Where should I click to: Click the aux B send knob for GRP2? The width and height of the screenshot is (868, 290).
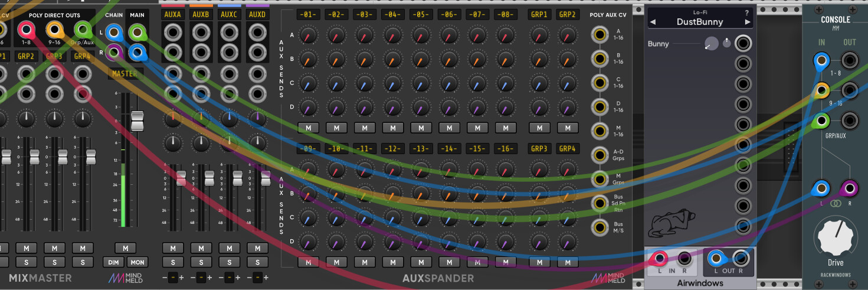click(x=567, y=61)
